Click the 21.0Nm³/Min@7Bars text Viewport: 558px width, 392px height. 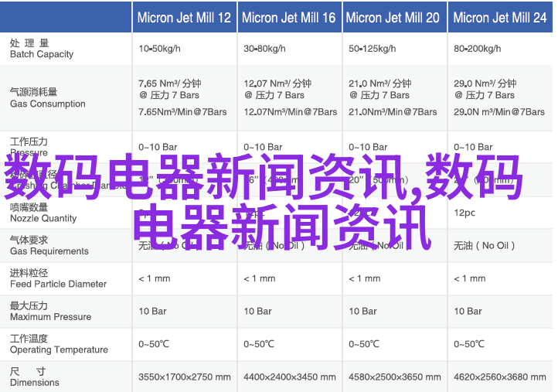(x=393, y=112)
